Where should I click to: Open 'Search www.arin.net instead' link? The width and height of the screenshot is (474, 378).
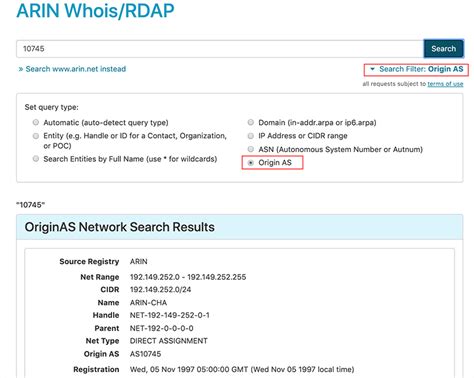click(x=72, y=69)
